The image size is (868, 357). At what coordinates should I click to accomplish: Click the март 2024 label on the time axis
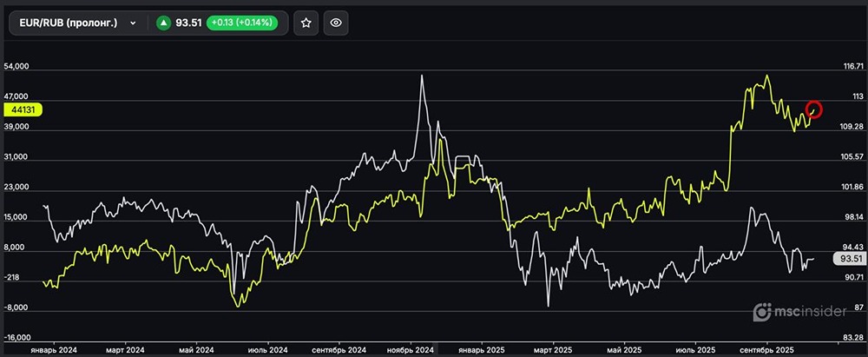click(x=126, y=350)
